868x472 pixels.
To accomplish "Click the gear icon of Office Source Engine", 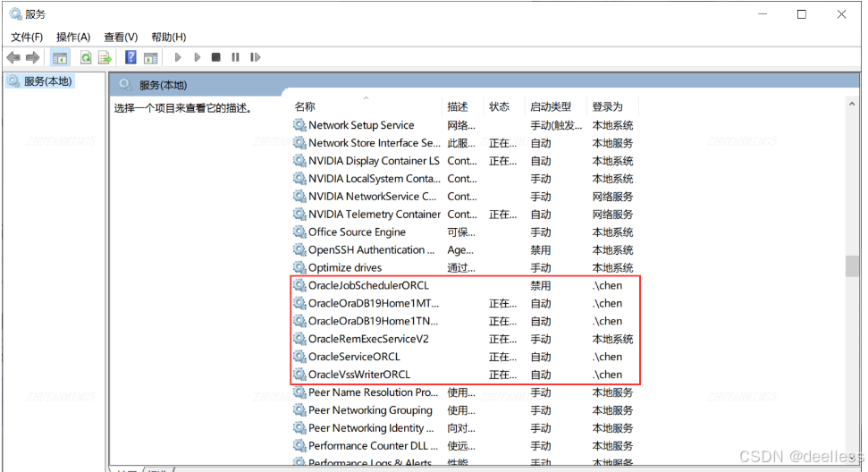I will click(x=299, y=232).
